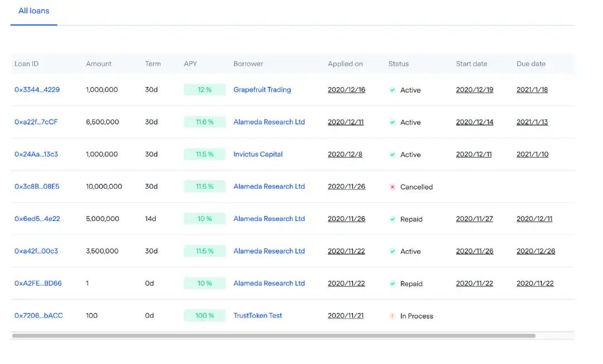Click the 100 % APY badge
This screenshot has width=603, height=364.
(204, 315)
